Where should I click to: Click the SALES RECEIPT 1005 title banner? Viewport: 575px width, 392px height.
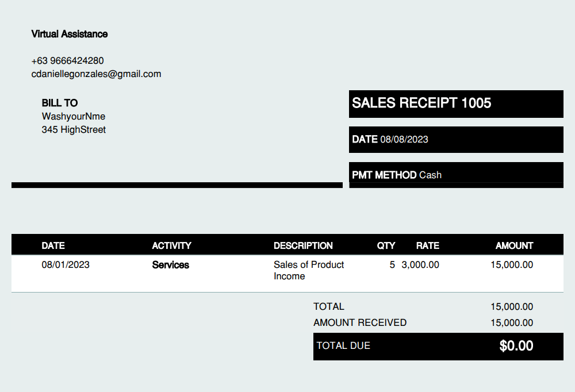coord(456,104)
